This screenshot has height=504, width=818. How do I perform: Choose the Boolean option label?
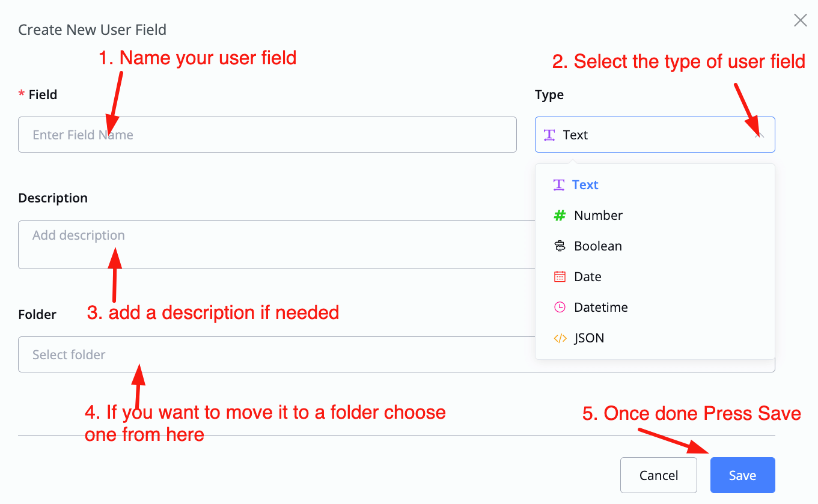tap(598, 246)
